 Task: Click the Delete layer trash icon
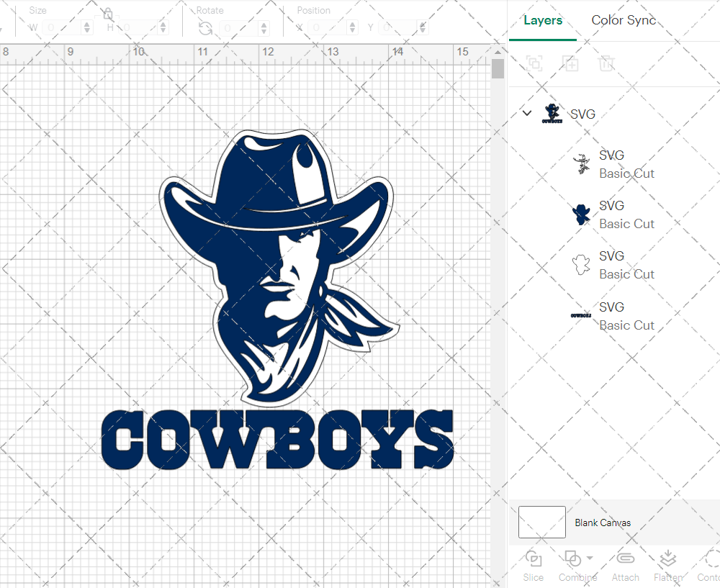(x=606, y=63)
